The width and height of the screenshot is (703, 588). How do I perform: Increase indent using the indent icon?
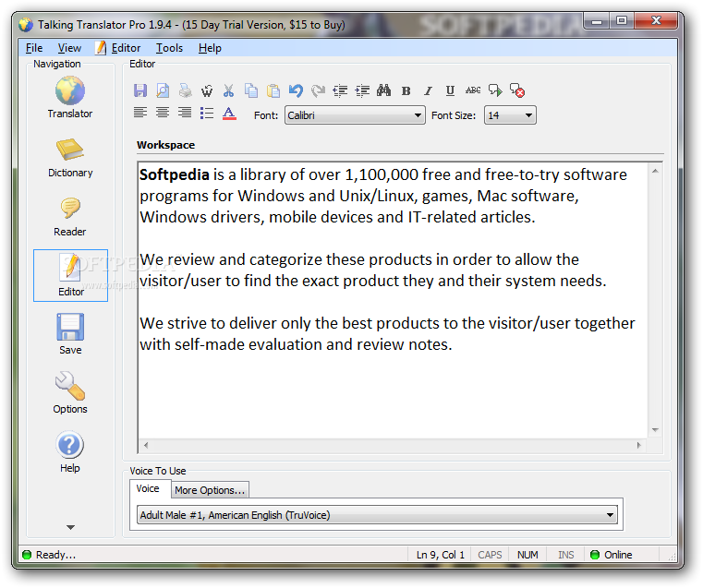click(x=362, y=90)
